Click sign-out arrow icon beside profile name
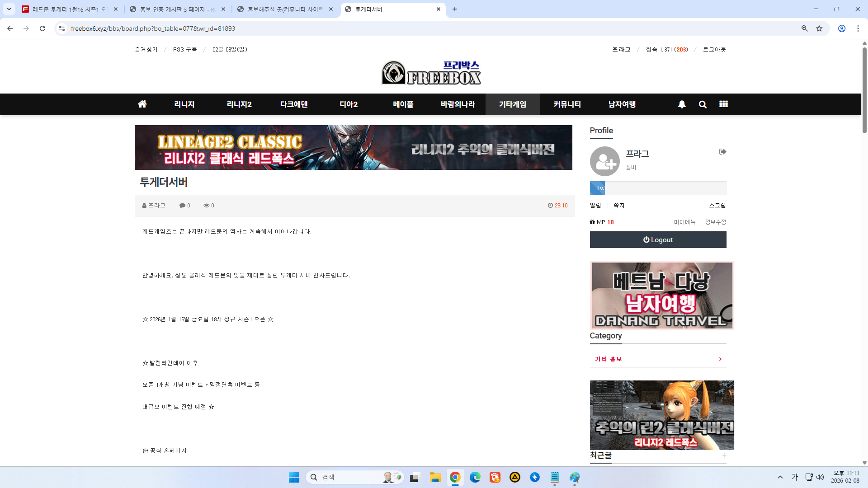Image resolution: width=868 pixels, height=488 pixels. [x=722, y=152]
